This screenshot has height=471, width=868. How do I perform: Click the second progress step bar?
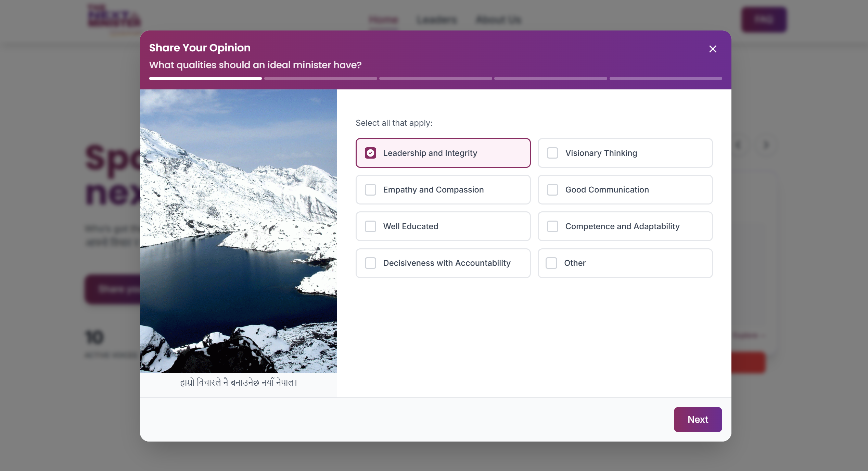click(x=320, y=78)
